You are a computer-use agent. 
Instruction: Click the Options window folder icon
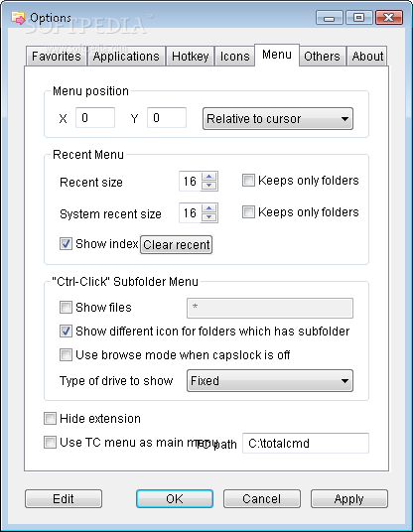coord(18,17)
